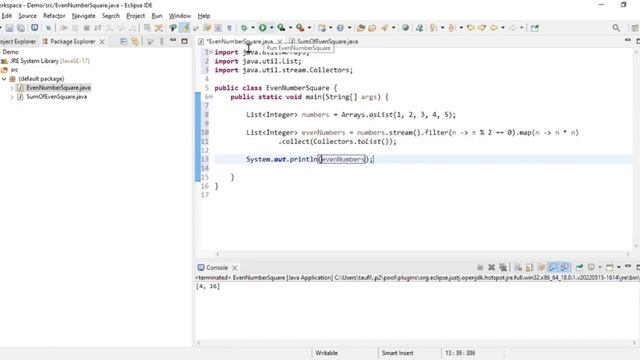Close the Package Explorer view
The height and width of the screenshot is (360, 640).
[102, 42]
